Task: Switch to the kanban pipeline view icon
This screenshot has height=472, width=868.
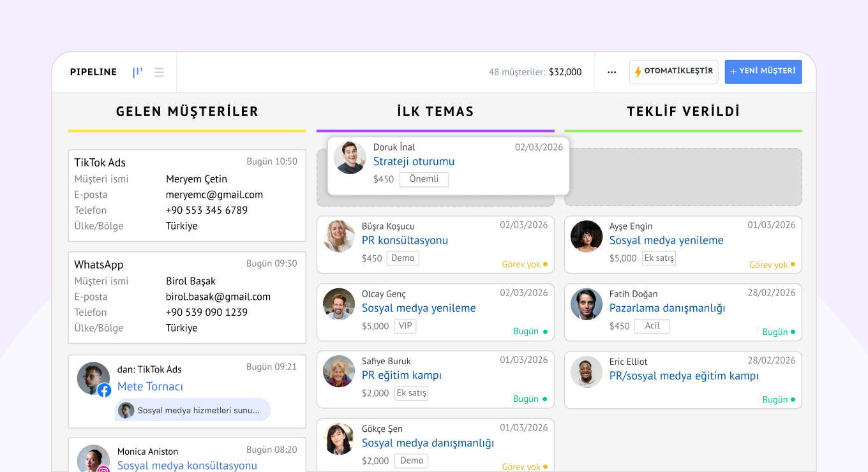Action: pyautogui.click(x=137, y=72)
